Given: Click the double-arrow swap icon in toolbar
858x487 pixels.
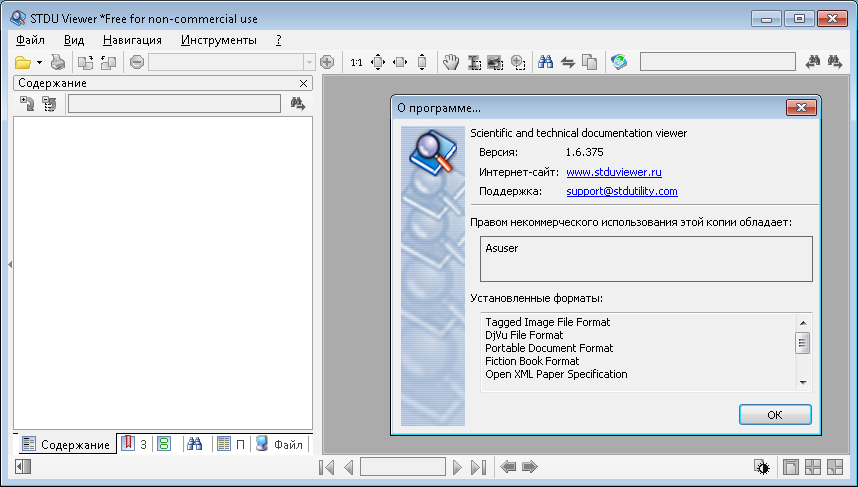Looking at the screenshot, I should click(568, 62).
